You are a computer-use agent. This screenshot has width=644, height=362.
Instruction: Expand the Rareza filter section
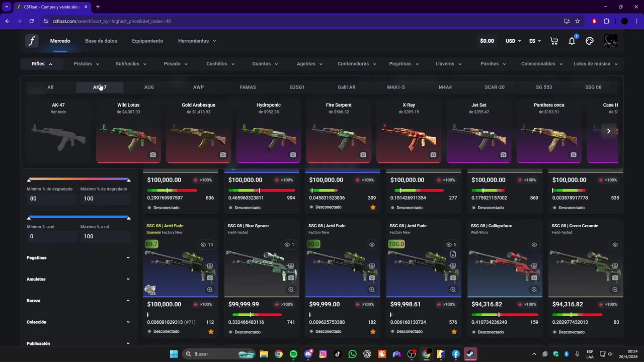click(78, 301)
